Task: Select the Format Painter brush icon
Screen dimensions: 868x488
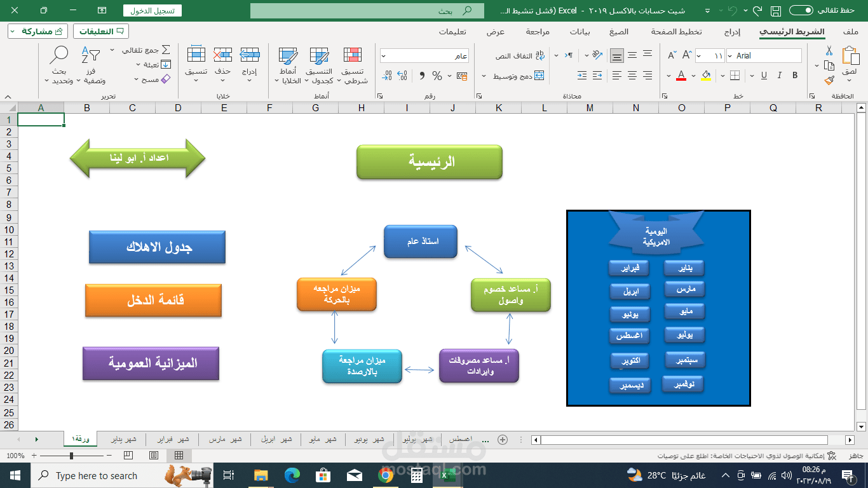Action: [x=829, y=81]
